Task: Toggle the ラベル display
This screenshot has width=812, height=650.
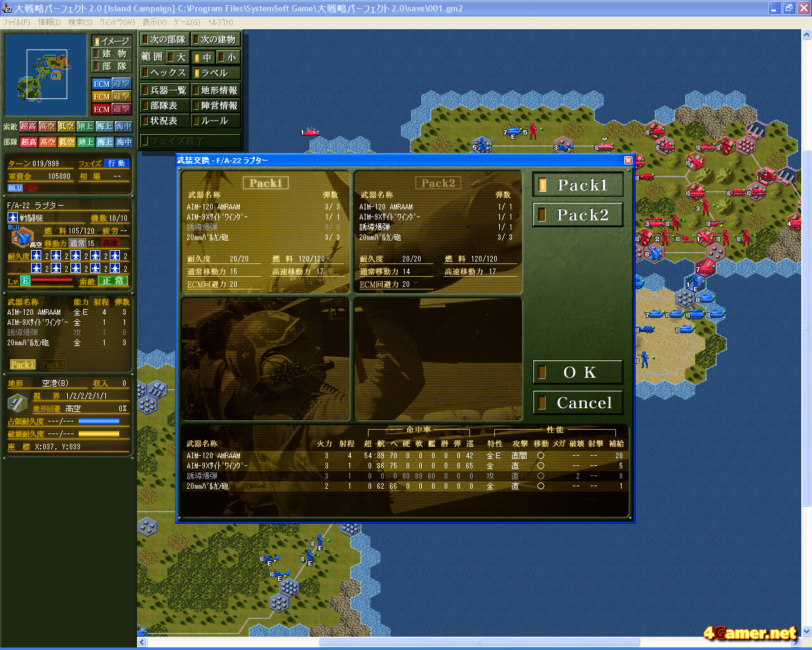Action: tap(216, 73)
